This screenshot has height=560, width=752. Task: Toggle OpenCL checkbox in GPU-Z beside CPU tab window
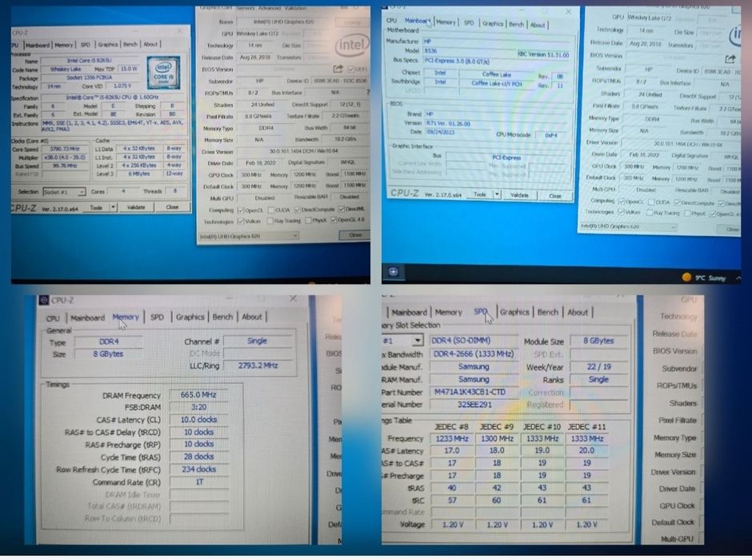point(242,210)
